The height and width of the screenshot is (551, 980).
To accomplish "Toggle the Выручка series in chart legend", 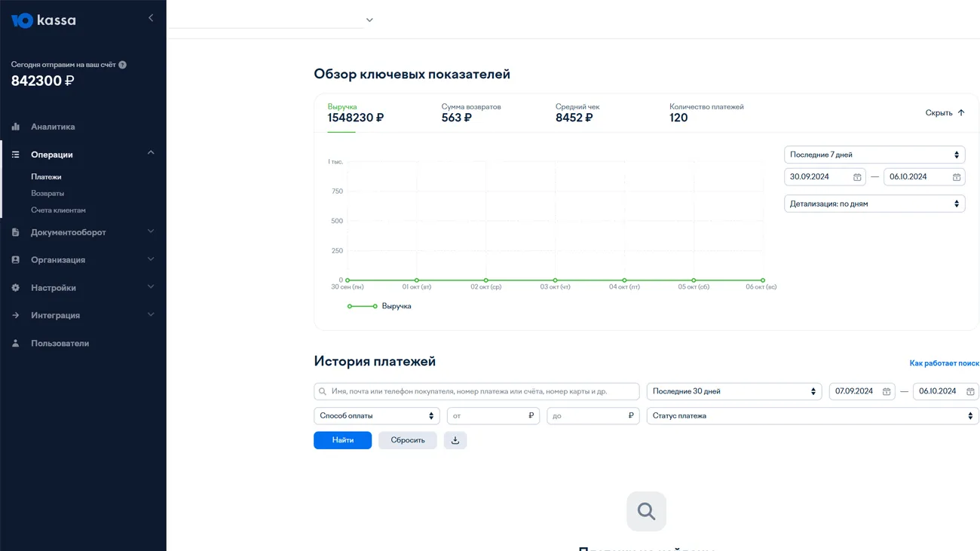I will point(380,306).
